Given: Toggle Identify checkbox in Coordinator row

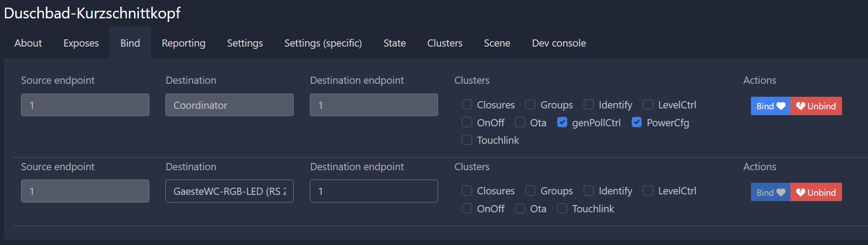Looking at the screenshot, I should [589, 104].
